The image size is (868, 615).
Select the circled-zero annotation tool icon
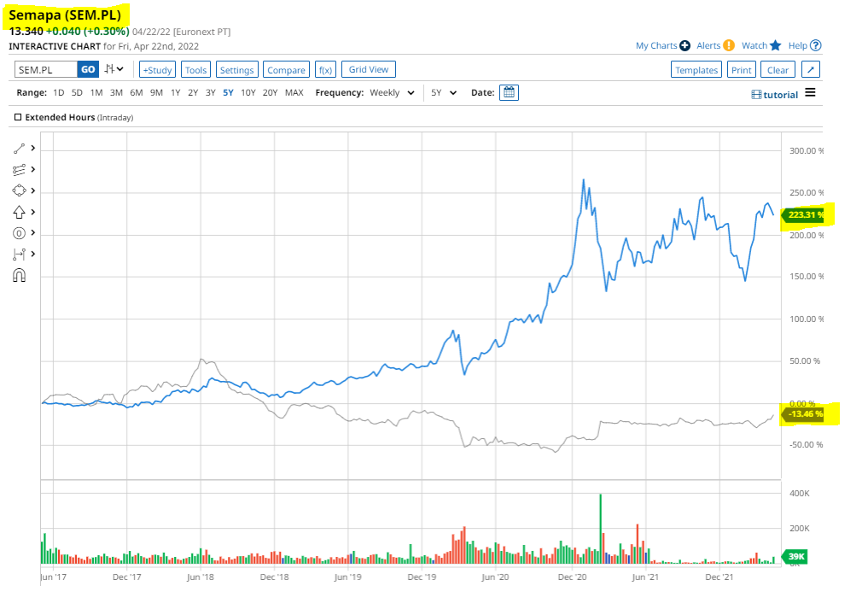tap(19, 233)
